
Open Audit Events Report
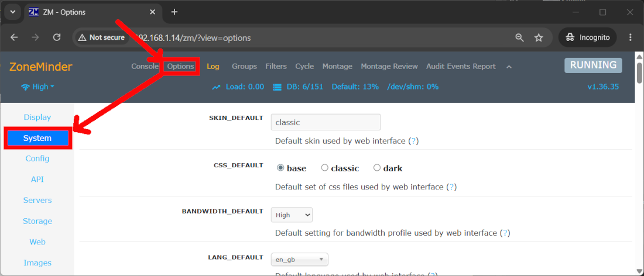[461, 67]
